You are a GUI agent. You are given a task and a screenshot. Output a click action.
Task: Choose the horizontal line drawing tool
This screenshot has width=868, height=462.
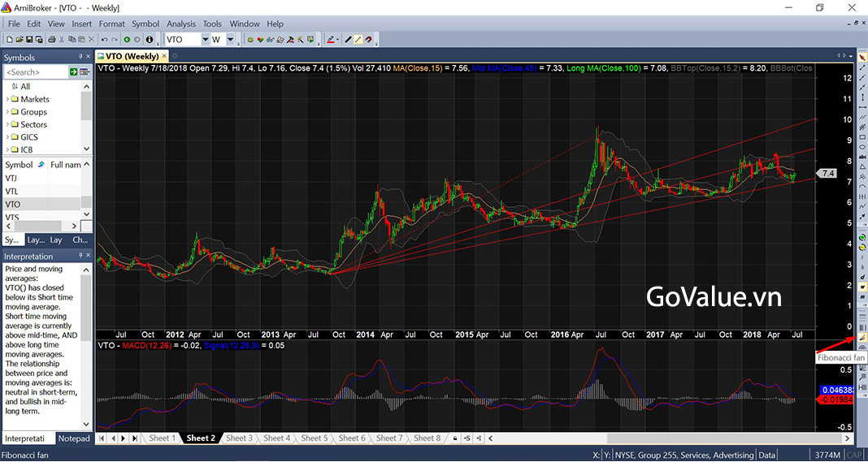(862, 107)
